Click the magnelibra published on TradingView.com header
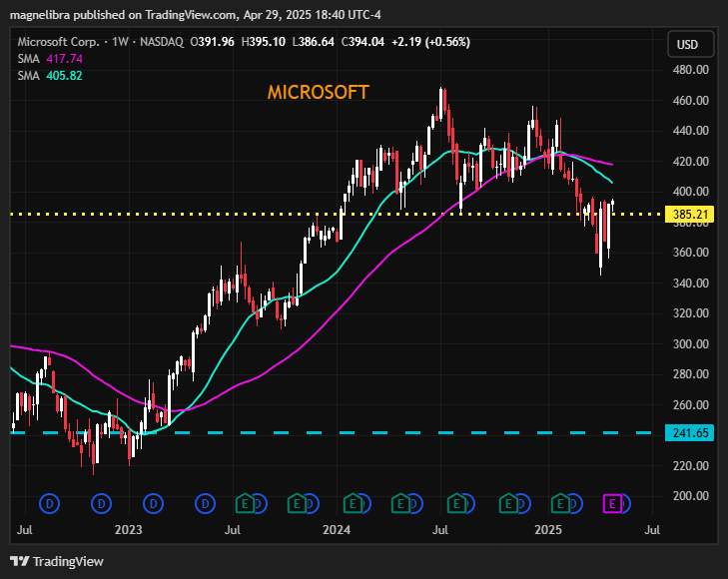This screenshot has width=728, height=579. click(196, 15)
